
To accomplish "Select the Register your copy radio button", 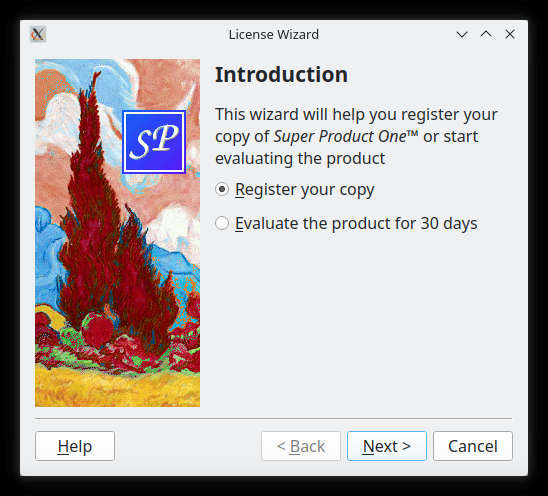I will click(222, 189).
